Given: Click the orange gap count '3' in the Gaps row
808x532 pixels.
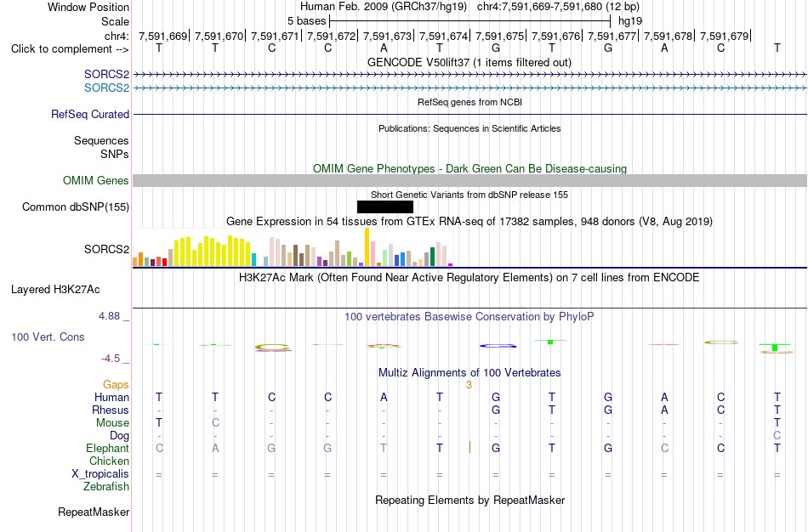Looking at the screenshot, I should (469, 385).
